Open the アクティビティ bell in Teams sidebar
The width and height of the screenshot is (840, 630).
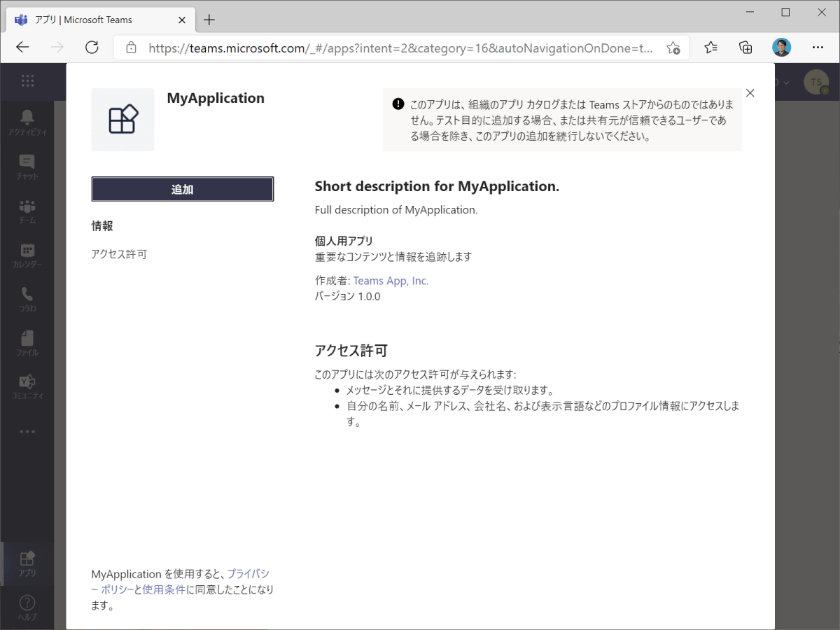[x=27, y=122]
